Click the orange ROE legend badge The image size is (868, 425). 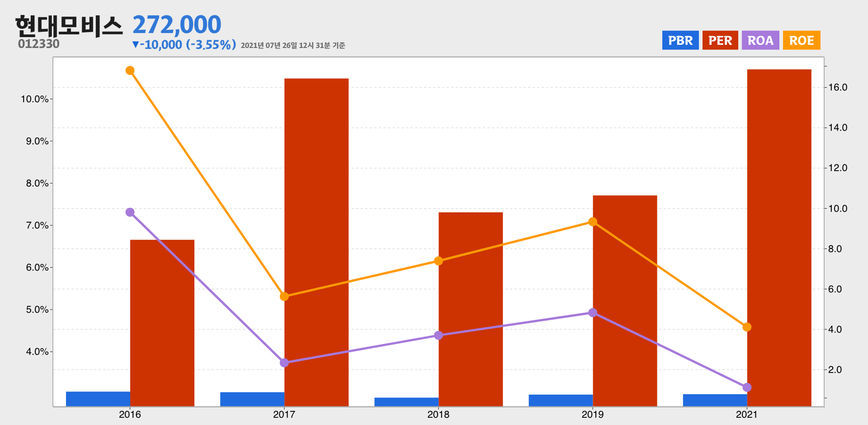tap(802, 40)
